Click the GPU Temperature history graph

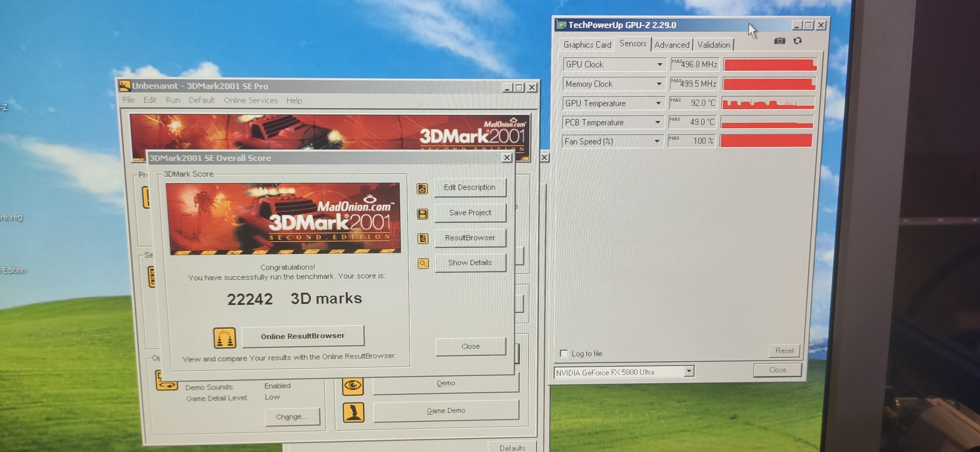point(768,103)
